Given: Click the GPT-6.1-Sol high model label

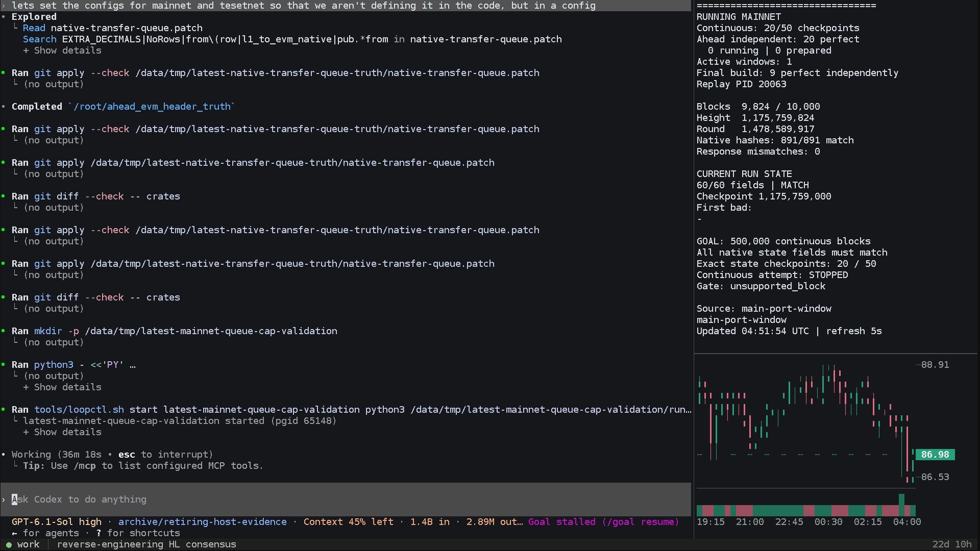Looking at the screenshot, I should coord(57,522).
